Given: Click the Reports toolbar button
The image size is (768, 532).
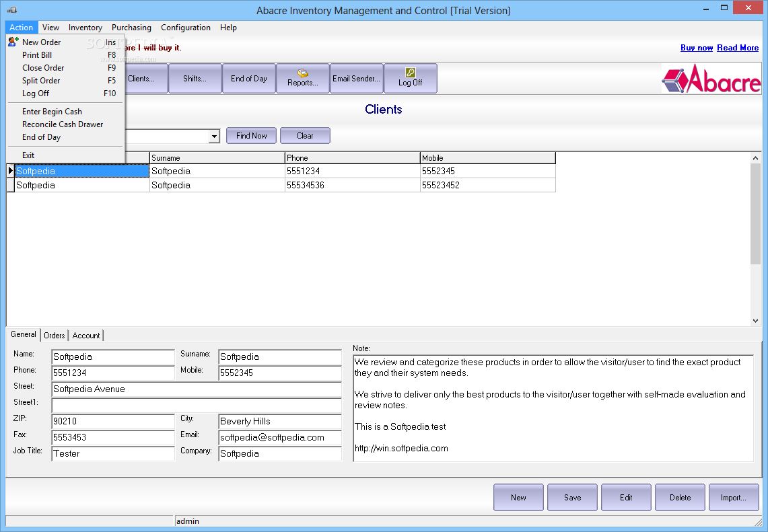Looking at the screenshot, I should 303,78.
